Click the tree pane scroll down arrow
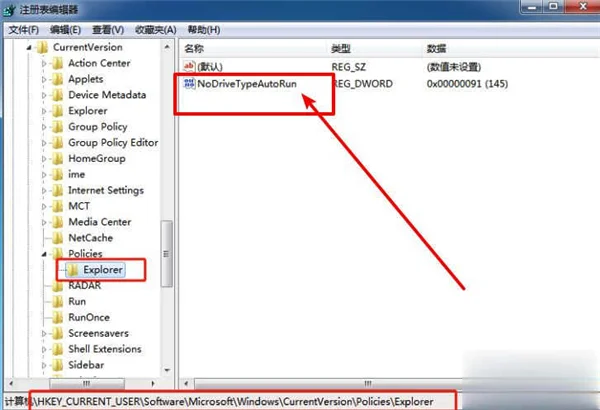Screen dimensions: 600x410 [167, 371]
